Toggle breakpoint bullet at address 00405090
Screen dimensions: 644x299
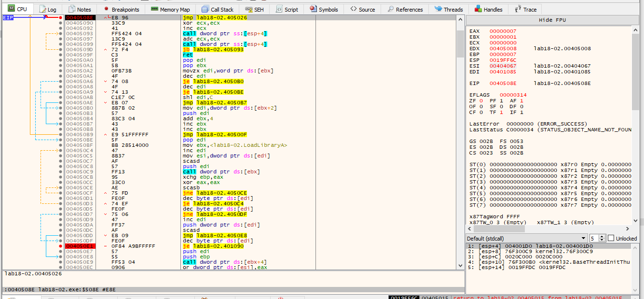click(61, 23)
